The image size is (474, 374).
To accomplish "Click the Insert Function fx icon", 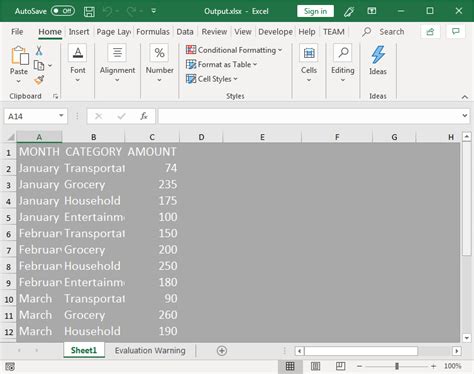I will pyautogui.click(x=144, y=116).
